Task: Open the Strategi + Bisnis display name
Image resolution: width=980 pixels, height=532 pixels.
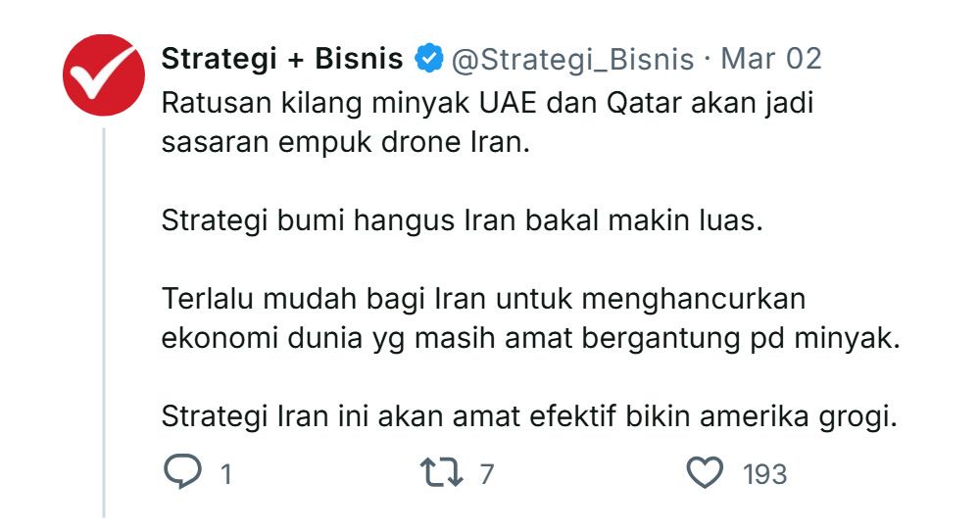Action: [282, 59]
